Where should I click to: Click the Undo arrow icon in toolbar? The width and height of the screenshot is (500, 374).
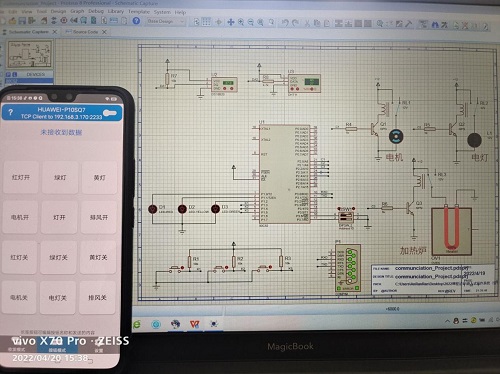[x=285, y=23]
